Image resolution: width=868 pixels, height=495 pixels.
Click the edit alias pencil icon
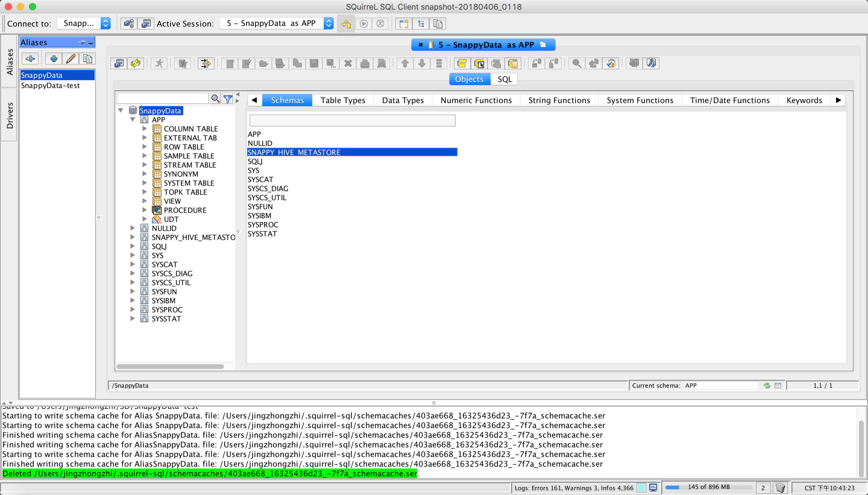pyautogui.click(x=71, y=59)
